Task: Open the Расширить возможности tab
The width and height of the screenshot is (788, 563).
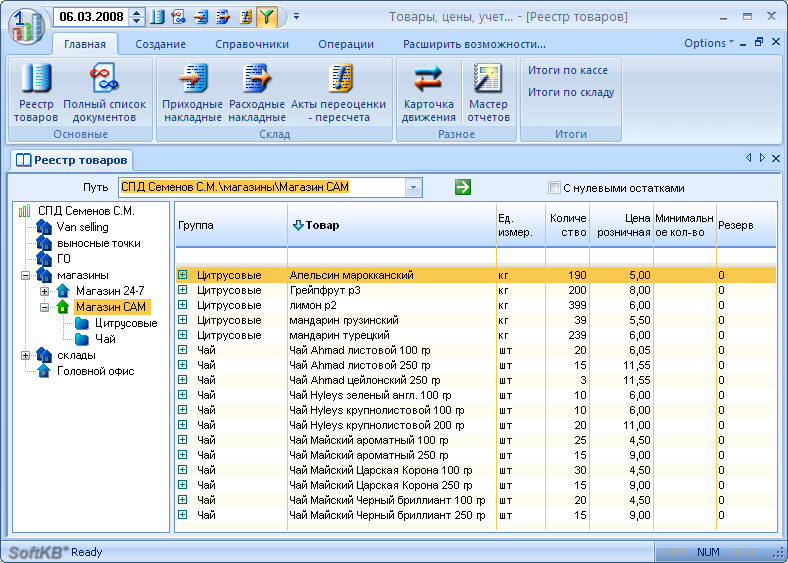Action: (474, 44)
